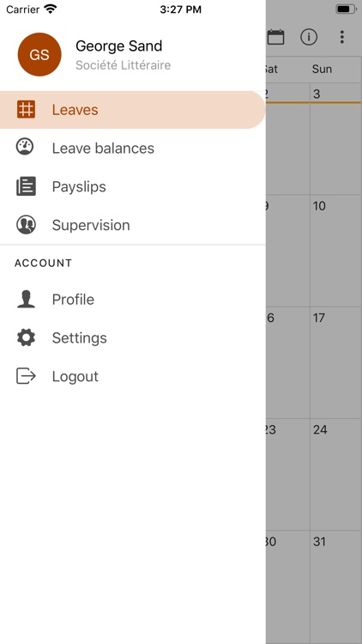Go to Leave balances menu entry
This screenshot has height=644, width=362.
(133, 148)
